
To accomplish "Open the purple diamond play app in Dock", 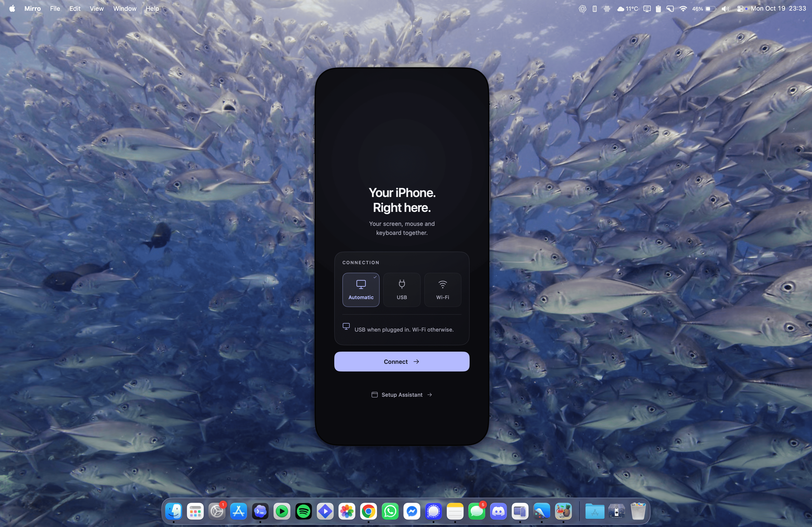I will (325, 511).
